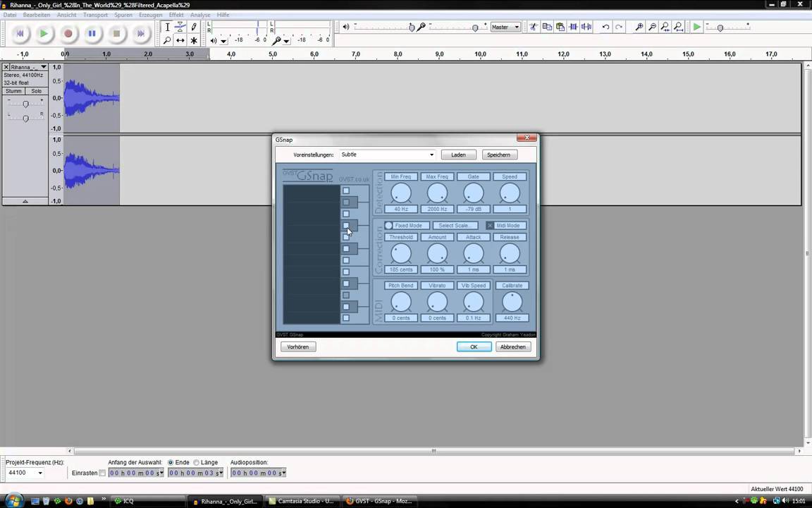
Task: Click the Paste clipboard icon
Action: (560, 27)
